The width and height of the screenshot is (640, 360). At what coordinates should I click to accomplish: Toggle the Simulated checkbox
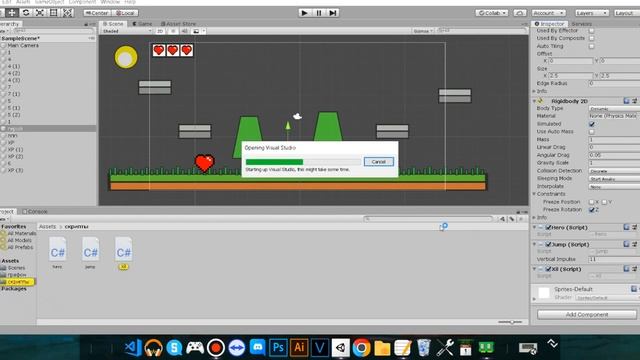pos(591,124)
